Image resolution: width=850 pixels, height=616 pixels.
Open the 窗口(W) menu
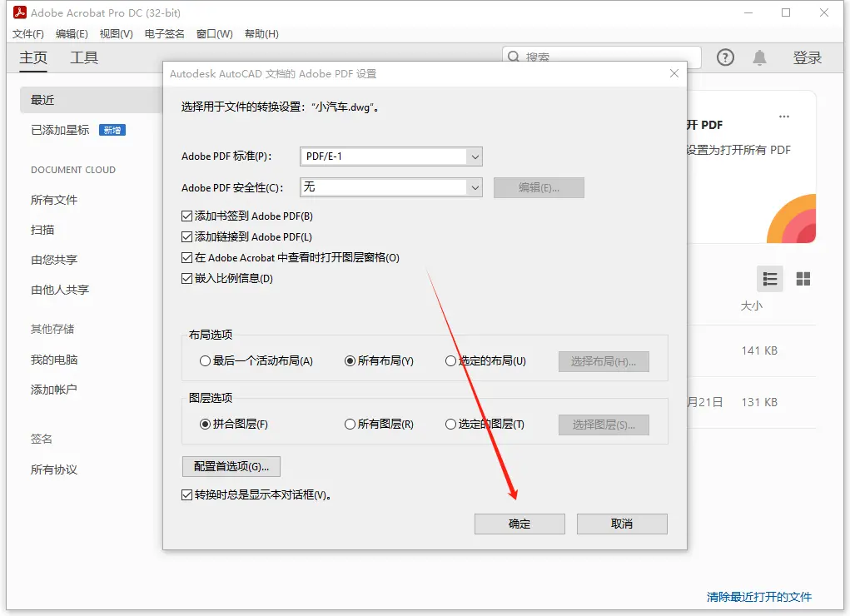click(x=215, y=34)
